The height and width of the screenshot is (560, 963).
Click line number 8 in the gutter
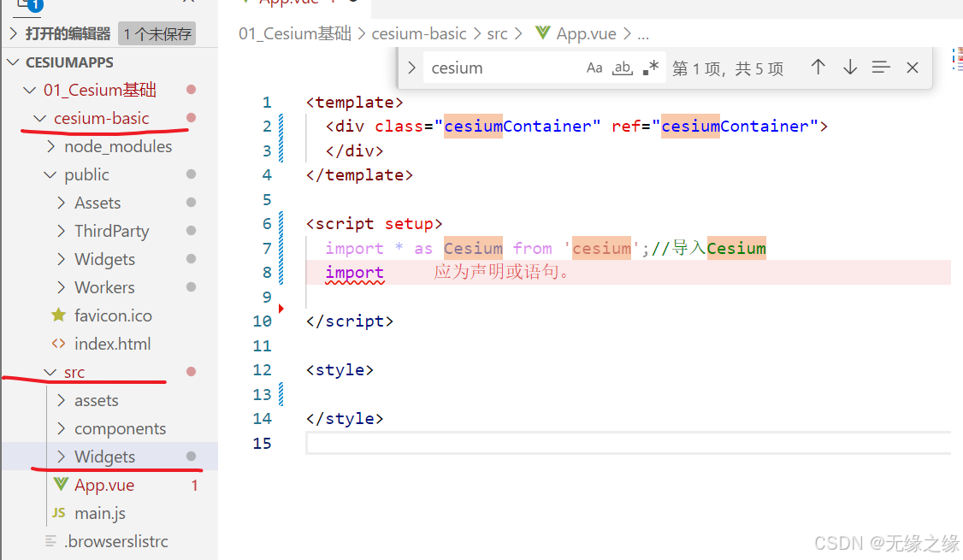pyautogui.click(x=267, y=273)
